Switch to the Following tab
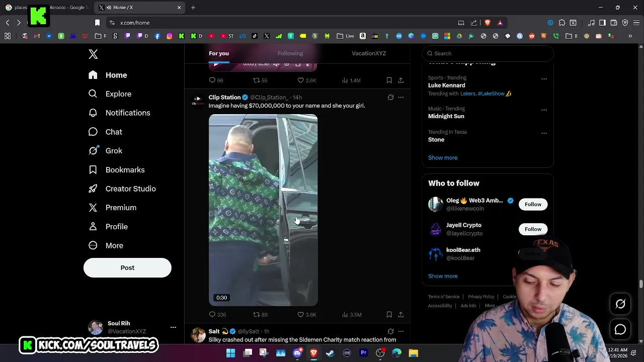This screenshot has height=362, width=644. point(290,53)
